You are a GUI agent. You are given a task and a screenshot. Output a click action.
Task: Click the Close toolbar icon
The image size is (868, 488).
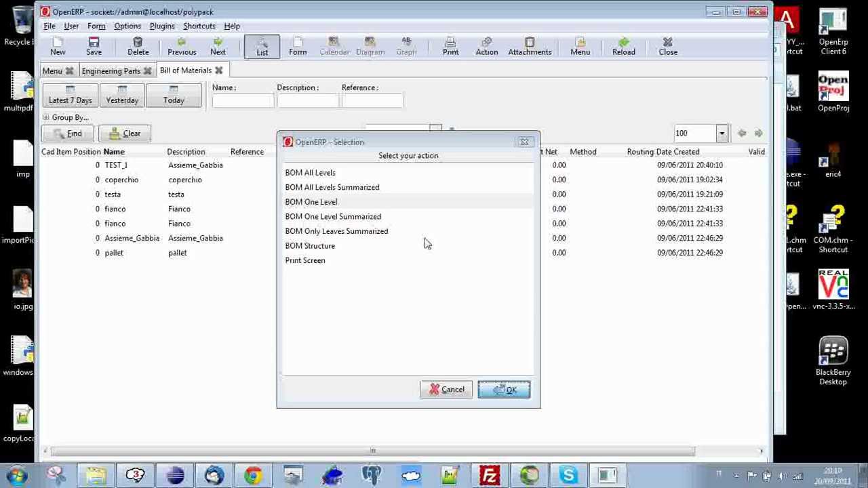coord(668,46)
